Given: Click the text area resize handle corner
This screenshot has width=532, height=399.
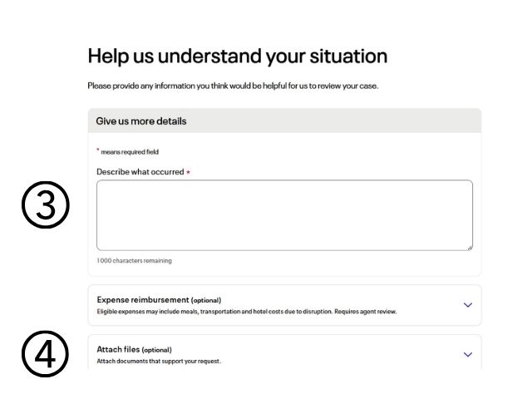Looking at the screenshot, I should tap(470, 248).
